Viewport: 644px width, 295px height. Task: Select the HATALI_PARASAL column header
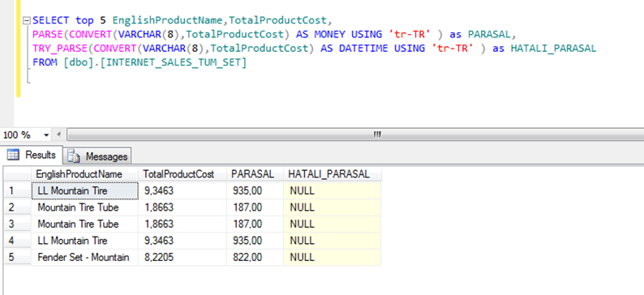pyautogui.click(x=333, y=174)
